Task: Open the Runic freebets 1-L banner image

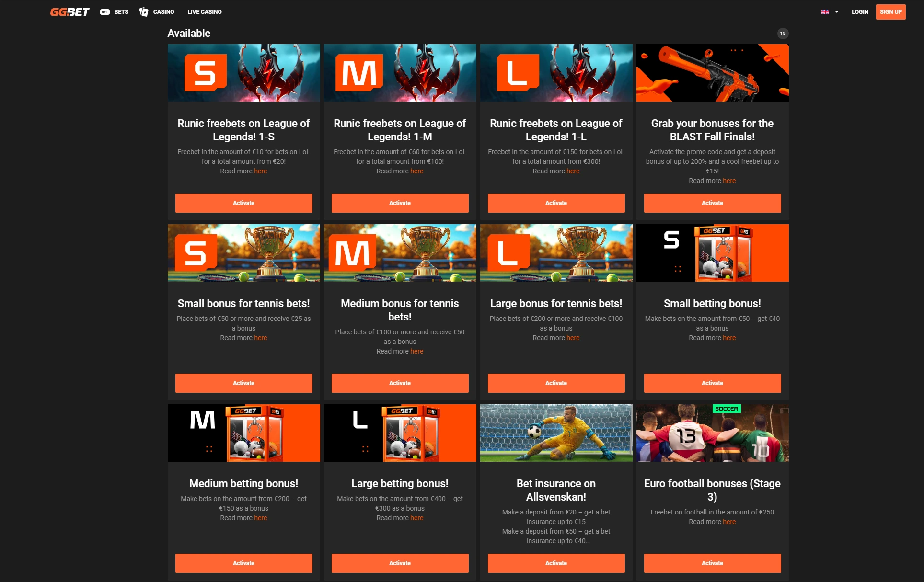Action: (556, 73)
